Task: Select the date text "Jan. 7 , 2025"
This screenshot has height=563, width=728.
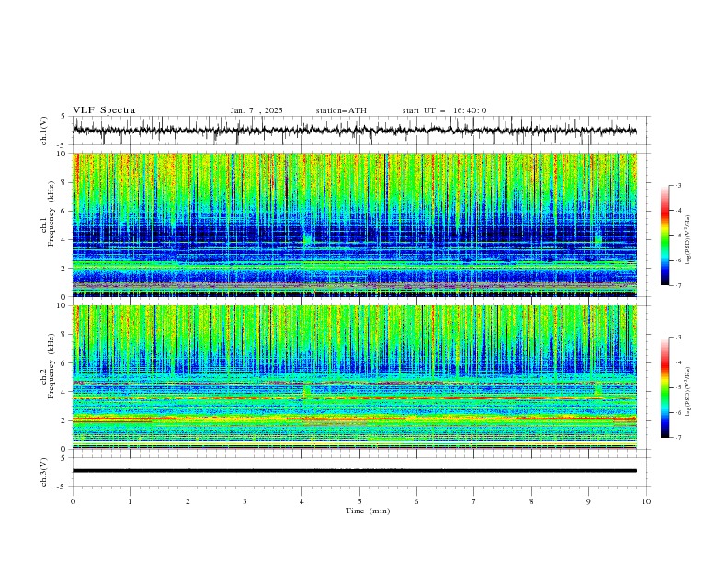Action: tap(256, 110)
